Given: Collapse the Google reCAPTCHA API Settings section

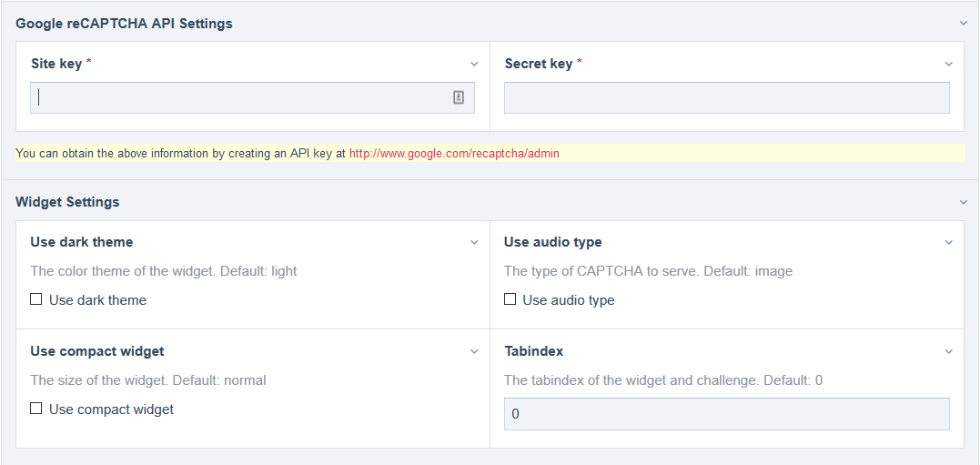Looking at the screenshot, I should [x=964, y=24].
